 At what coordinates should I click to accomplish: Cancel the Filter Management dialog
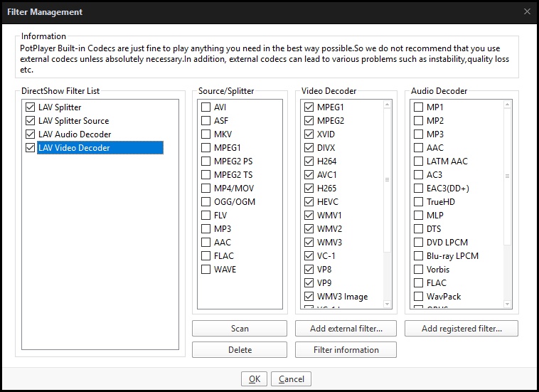click(291, 379)
